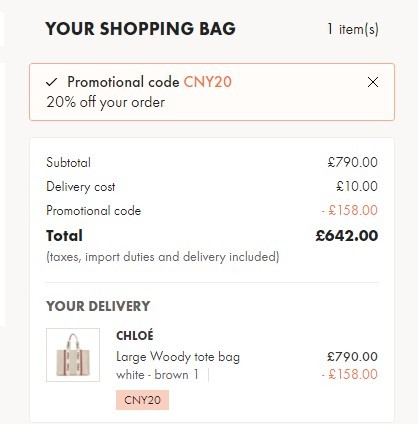Click the product price £790.00 beside tote bag
Image resolution: width=418 pixels, height=424 pixels.
[x=352, y=357]
